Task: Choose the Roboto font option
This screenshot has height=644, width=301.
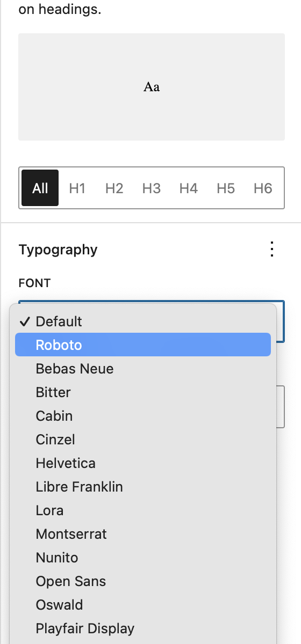Action: [143, 345]
